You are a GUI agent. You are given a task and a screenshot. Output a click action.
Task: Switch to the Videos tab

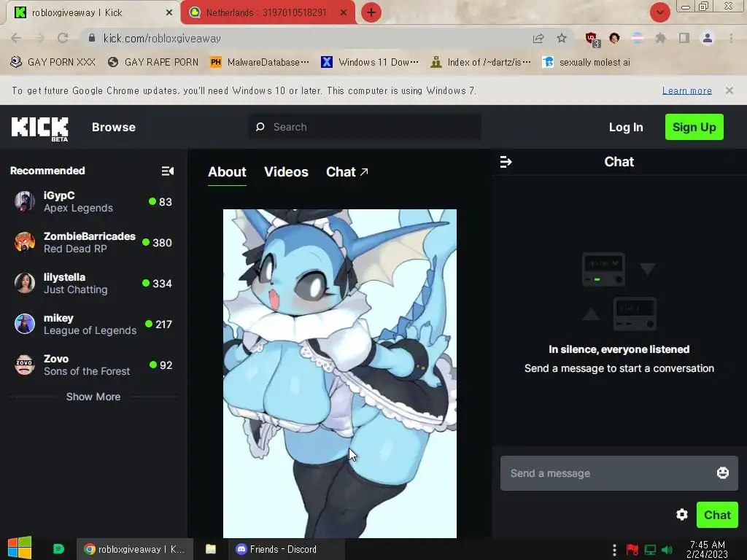click(286, 172)
